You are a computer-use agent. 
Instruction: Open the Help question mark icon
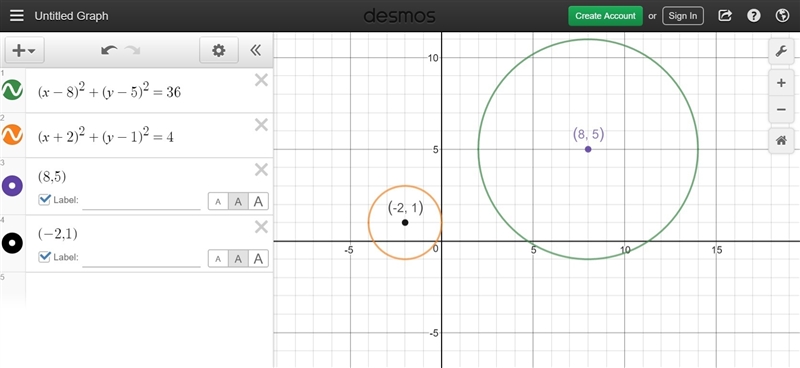pyautogui.click(x=754, y=16)
